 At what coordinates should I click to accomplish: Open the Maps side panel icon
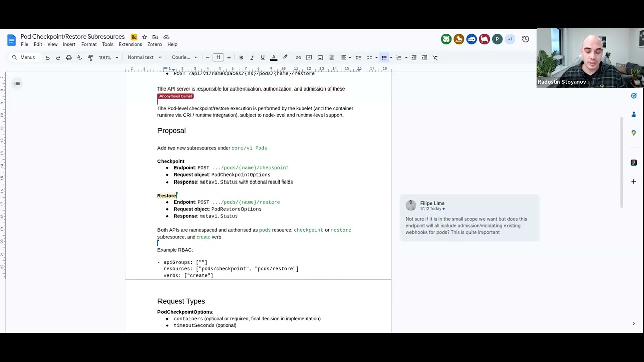tap(634, 133)
